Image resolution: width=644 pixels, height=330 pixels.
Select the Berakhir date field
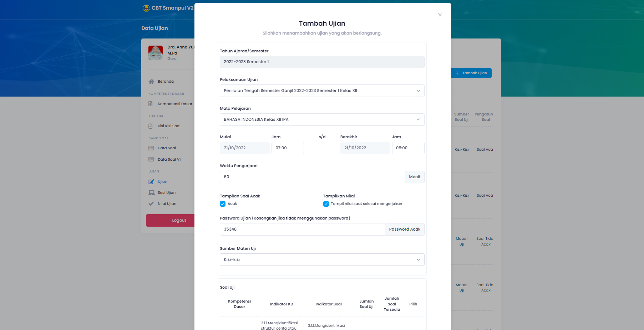coord(365,148)
